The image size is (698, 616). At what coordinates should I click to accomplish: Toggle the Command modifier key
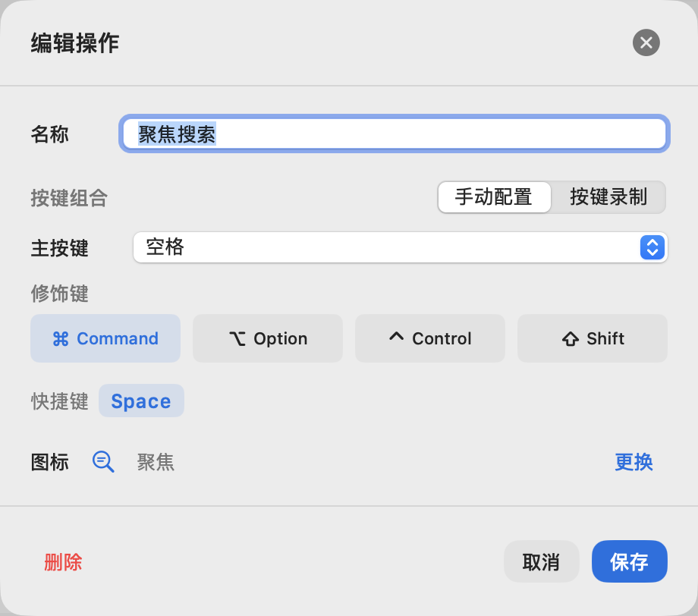click(105, 338)
